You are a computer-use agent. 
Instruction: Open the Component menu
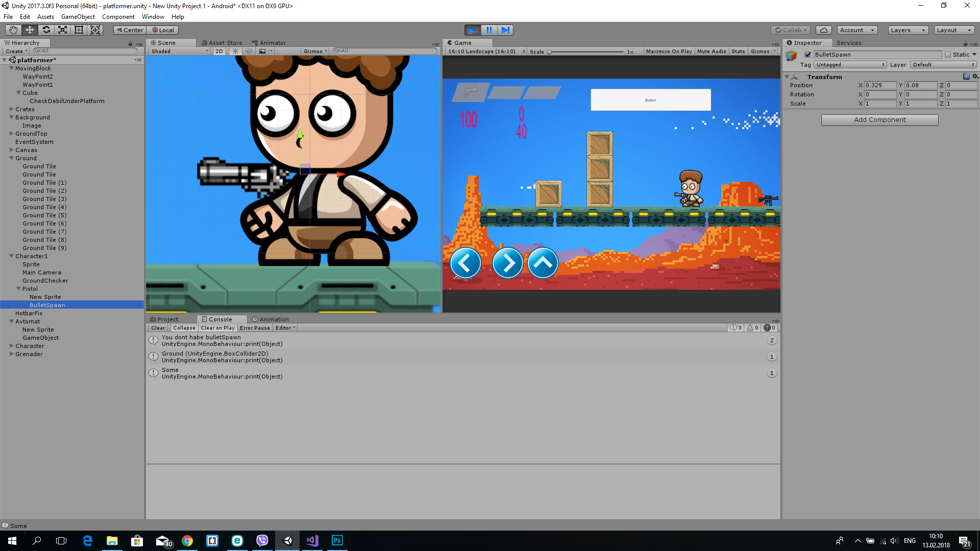coord(118,17)
